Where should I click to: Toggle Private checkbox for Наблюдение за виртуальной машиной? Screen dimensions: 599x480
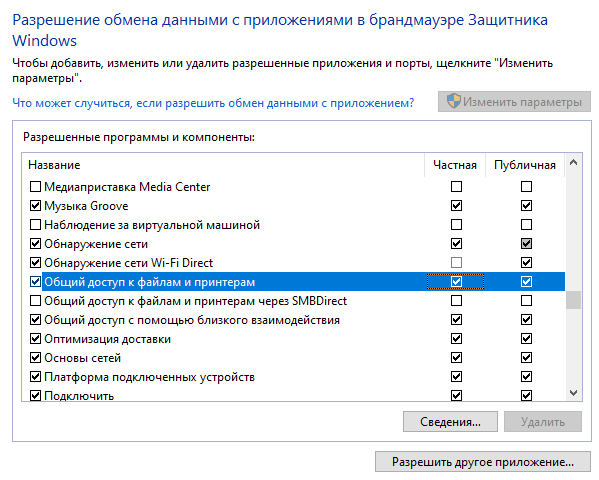456,224
